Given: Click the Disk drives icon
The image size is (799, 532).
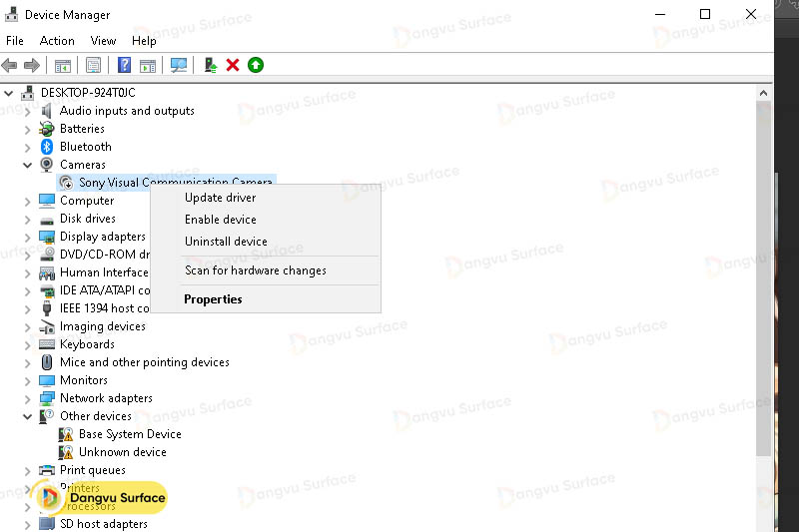Looking at the screenshot, I should tap(47, 220).
